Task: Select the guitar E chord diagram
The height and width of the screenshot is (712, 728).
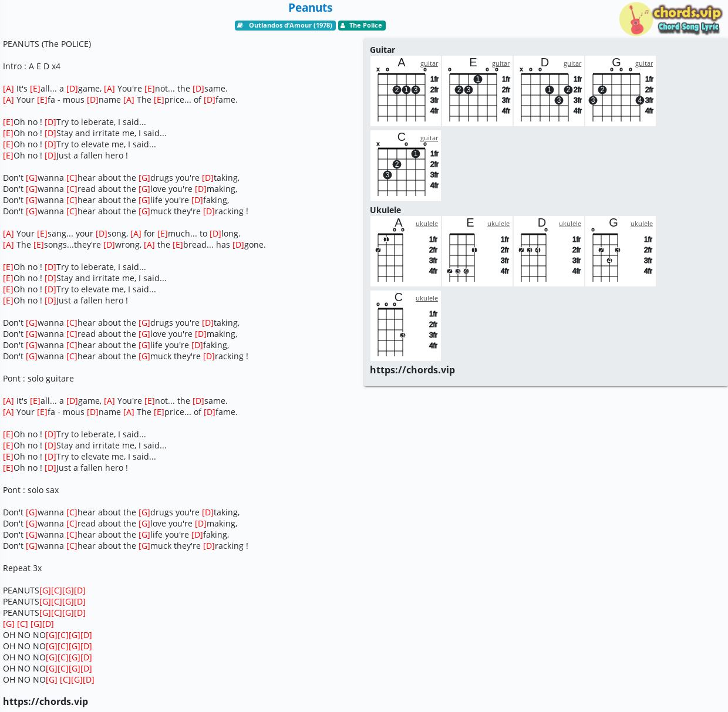Action: (x=477, y=91)
